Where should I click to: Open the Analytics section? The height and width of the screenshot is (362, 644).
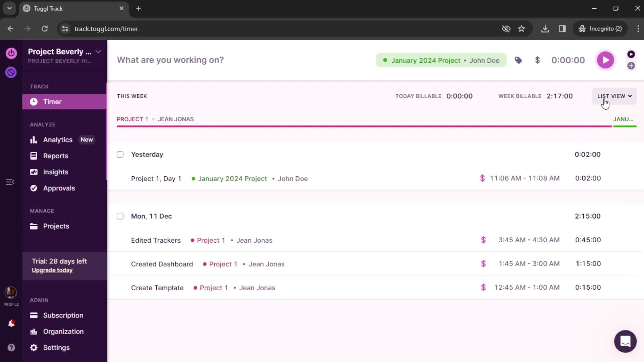point(58,140)
